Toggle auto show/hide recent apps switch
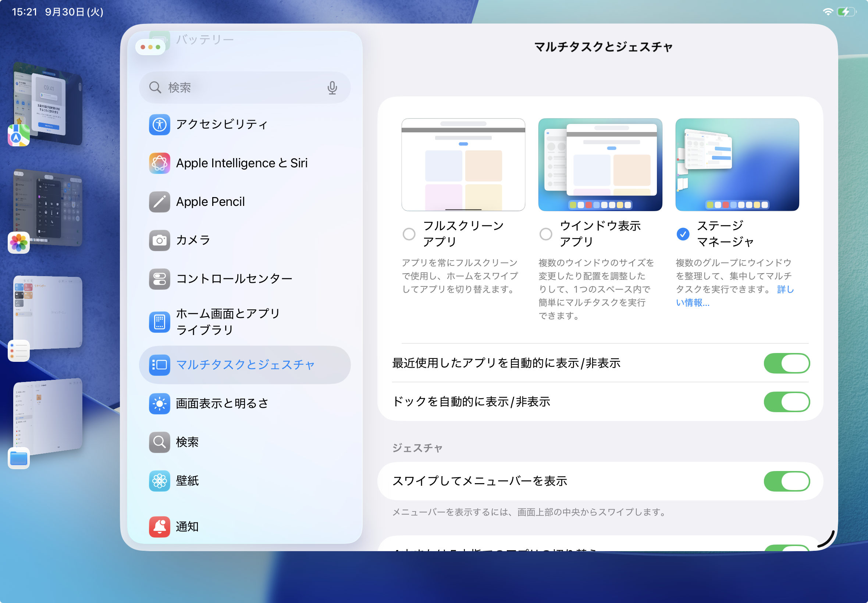 click(x=786, y=363)
